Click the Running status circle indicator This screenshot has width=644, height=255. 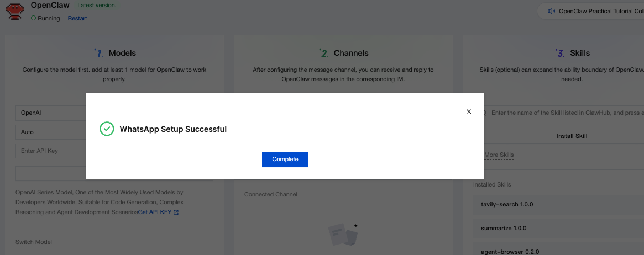tap(33, 18)
